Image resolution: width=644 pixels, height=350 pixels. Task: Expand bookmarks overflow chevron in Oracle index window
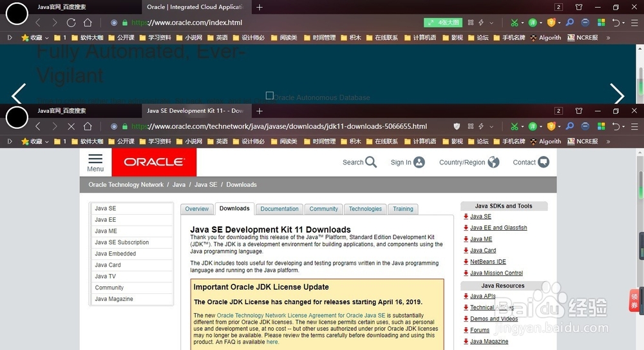click(609, 38)
